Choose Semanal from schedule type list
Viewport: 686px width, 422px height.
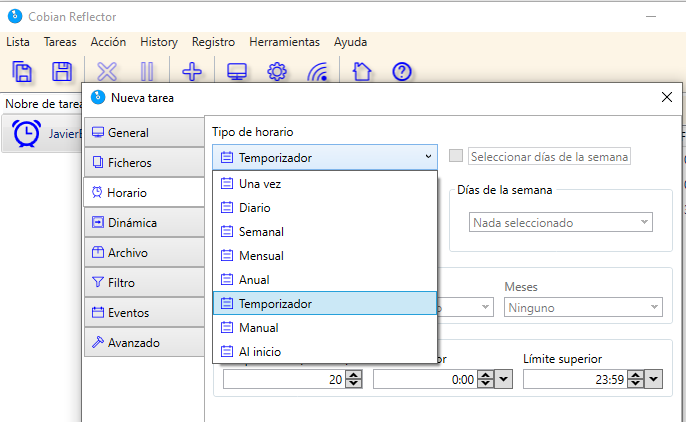coord(325,232)
